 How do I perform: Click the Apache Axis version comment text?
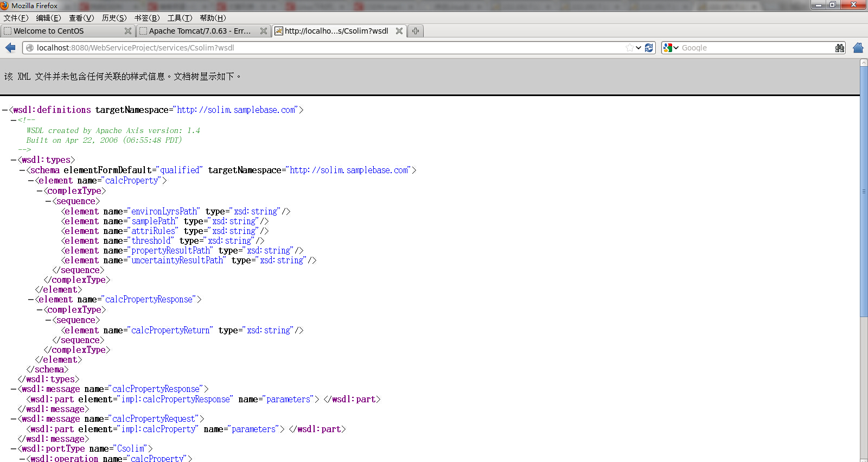click(113, 131)
